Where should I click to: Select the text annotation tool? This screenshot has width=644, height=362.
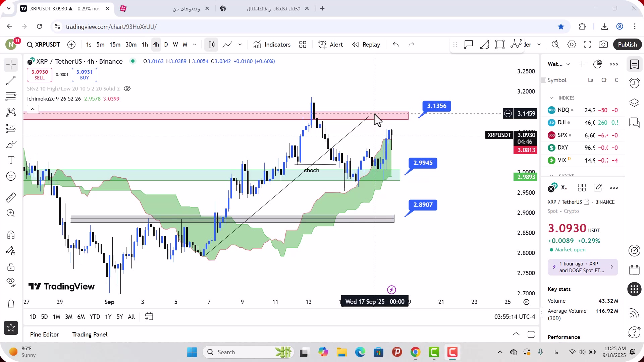[x=11, y=160]
